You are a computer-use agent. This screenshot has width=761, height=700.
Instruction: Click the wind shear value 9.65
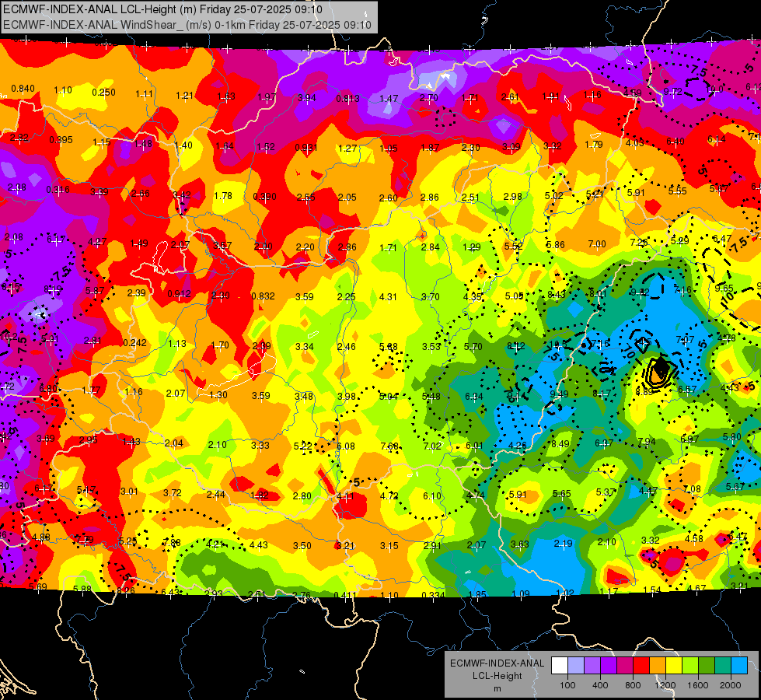pos(724,289)
